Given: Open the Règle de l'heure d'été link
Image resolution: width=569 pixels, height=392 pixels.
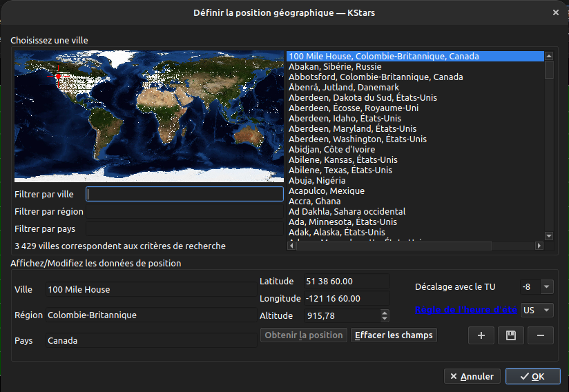Looking at the screenshot, I should 465,310.
